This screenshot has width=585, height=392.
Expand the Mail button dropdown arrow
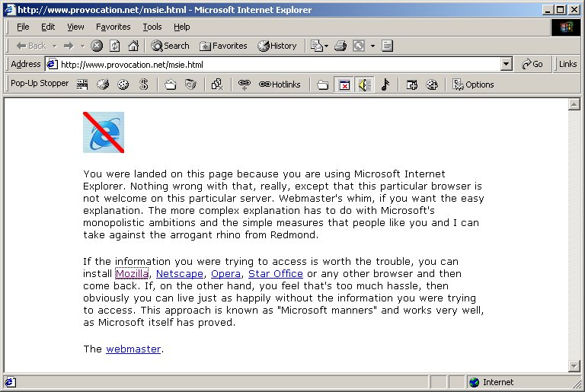tap(327, 46)
